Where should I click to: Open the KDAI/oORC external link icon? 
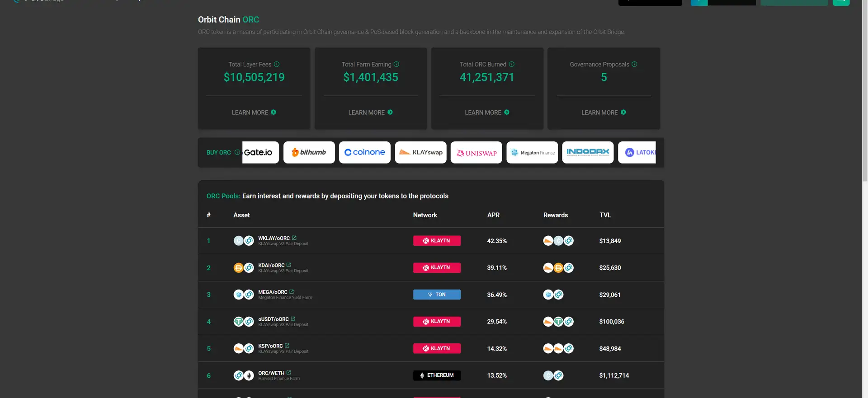tap(289, 265)
